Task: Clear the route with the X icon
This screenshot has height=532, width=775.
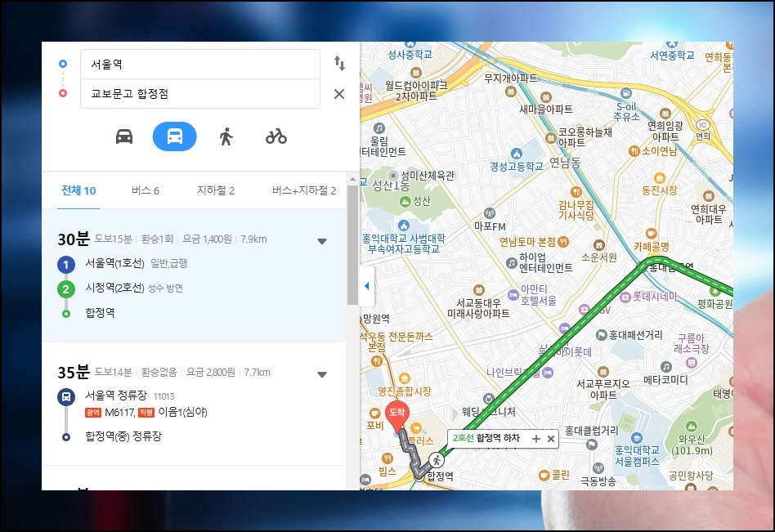Action: coord(339,94)
